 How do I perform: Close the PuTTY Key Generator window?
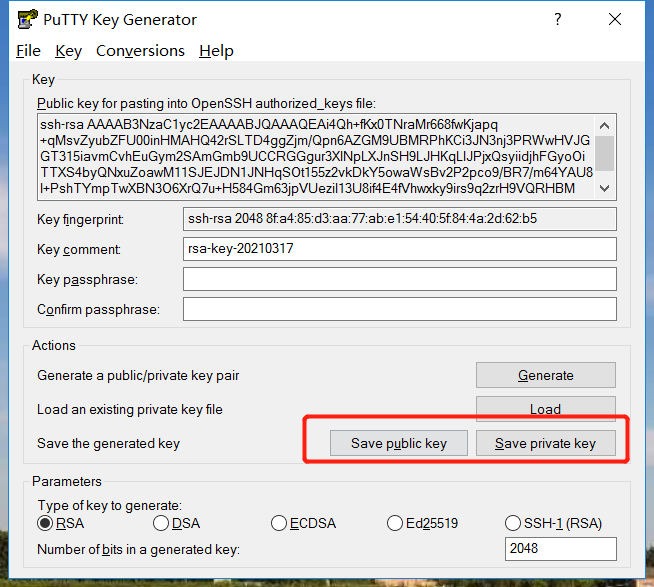(x=615, y=19)
